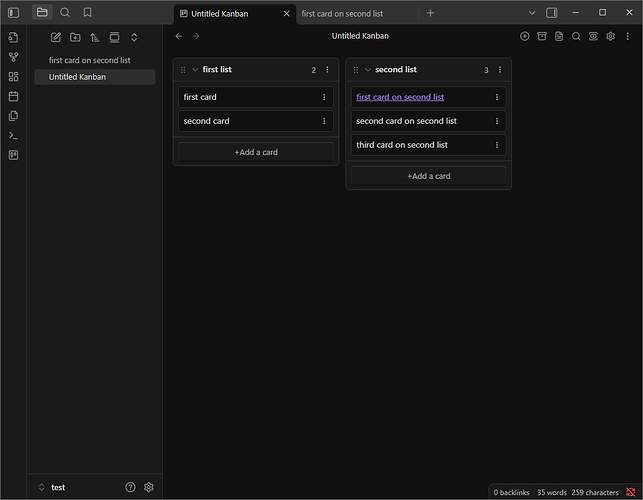Screen dimensions: 643x500
Task: Open the file explorer folder tab
Action: coord(42,13)
